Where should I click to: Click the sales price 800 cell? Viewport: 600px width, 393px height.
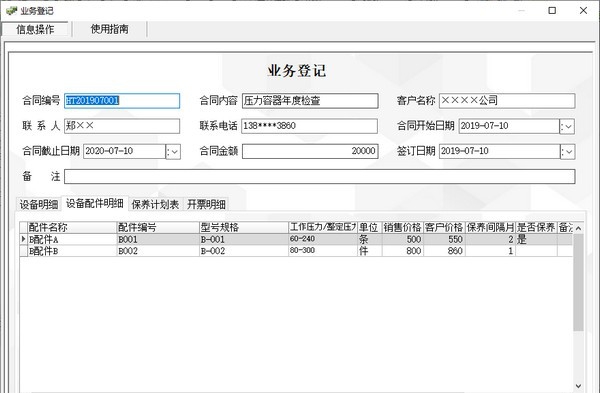[403, 251]
